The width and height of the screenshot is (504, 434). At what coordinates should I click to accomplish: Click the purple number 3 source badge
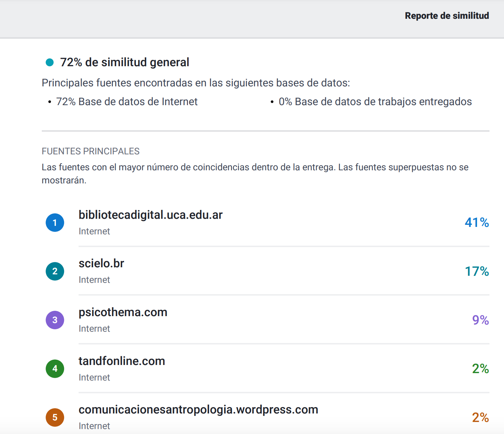pos(55,320)
